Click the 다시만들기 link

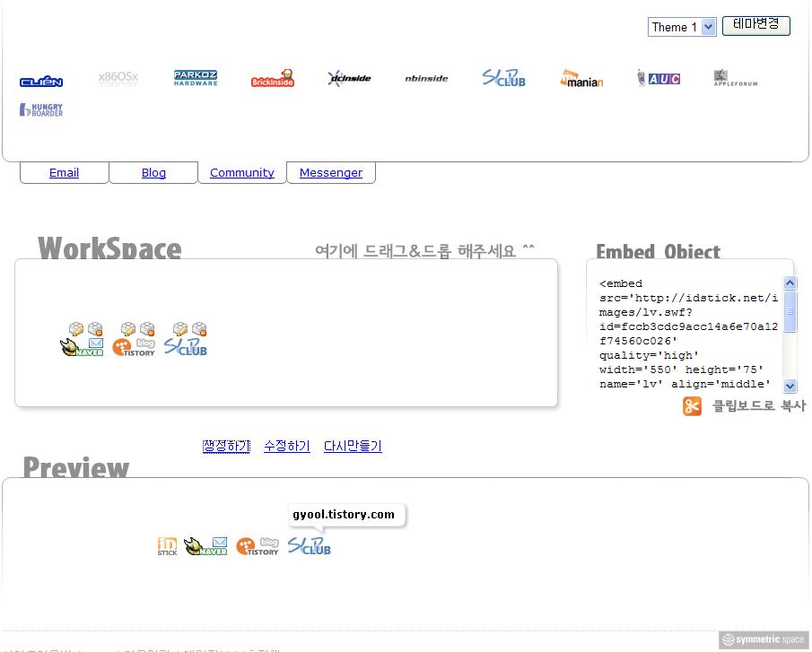(x=353, y=446)
